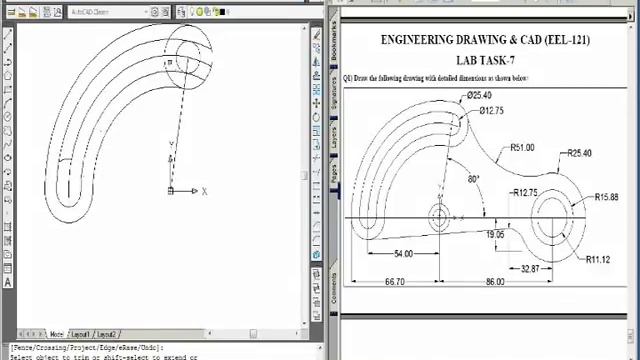Click the horizontal scrollbar thumb in AutoCAD
Image resolution: width=640 pixels, height=360 pixels.
click(253, 334)
